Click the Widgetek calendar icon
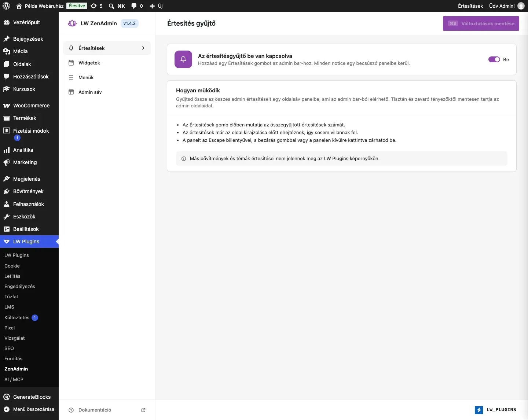Screen dimensions: 528x420 click(71, 63)
